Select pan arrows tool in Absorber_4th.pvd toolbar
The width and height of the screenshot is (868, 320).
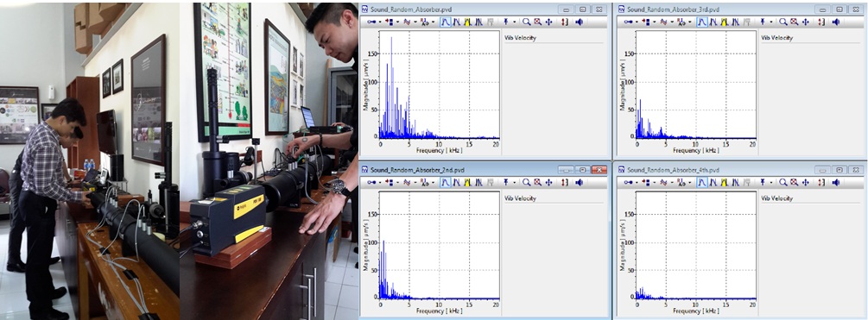click(x=807, y=182)
